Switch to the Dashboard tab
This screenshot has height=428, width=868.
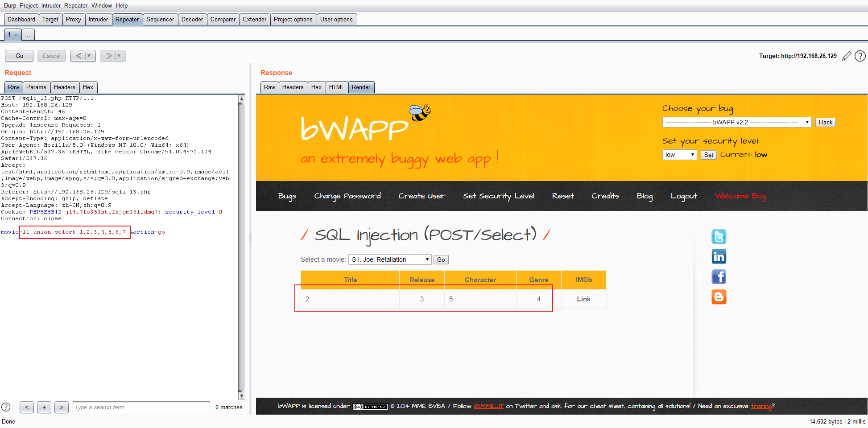point(21,19)
